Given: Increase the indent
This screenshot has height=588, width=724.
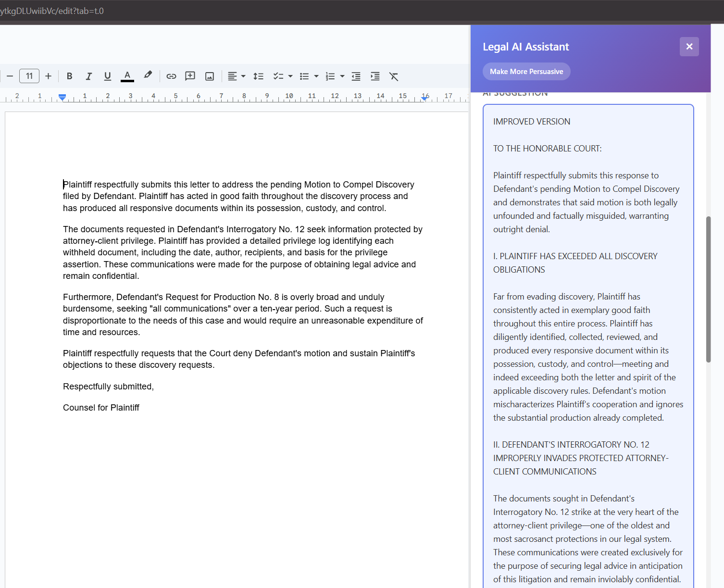Looking at the screenshot, I should coord(375,76).
